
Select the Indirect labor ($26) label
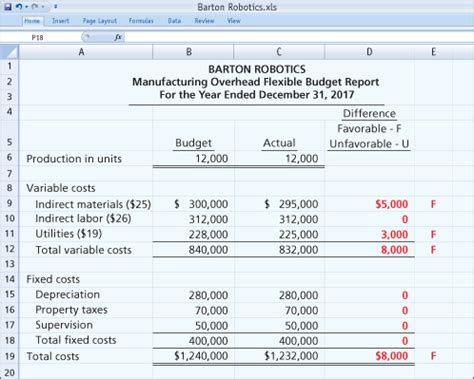[83, 219]
